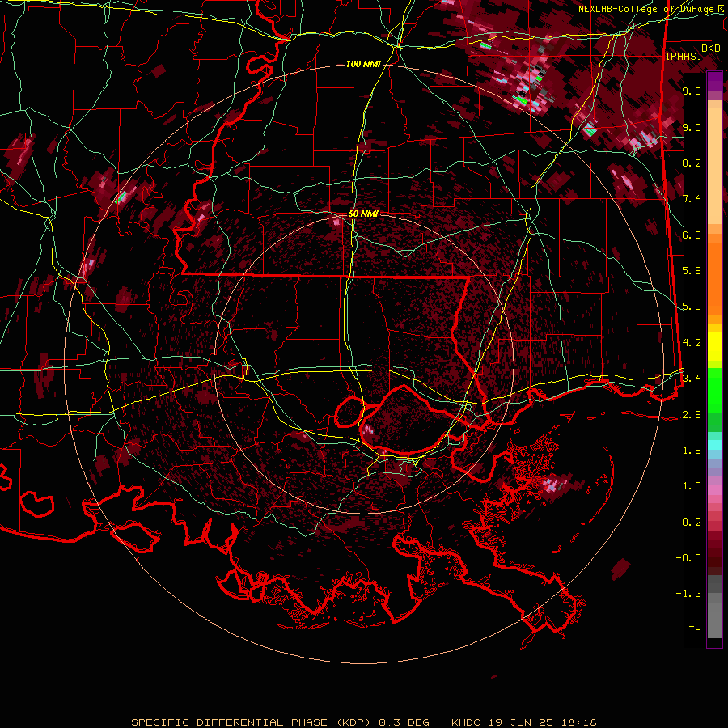This screenshot has height=728, width=728.
Task: Click the bright yellow color bar segment
Action: (714, 346)
